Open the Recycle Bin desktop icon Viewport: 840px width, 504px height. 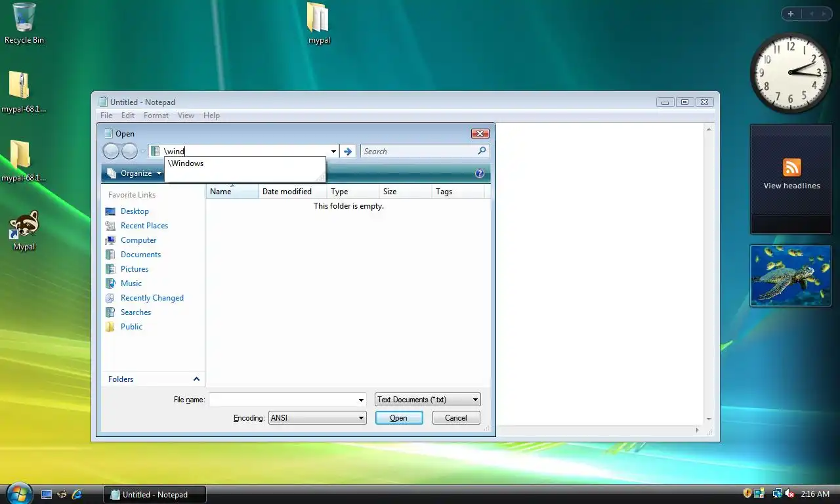(24, 23)
